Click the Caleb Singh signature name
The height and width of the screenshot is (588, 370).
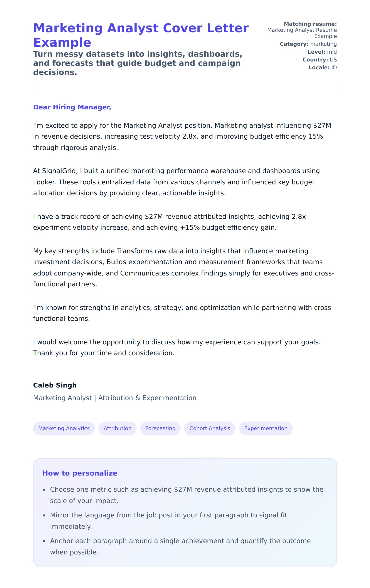click(x=55, y=385)
